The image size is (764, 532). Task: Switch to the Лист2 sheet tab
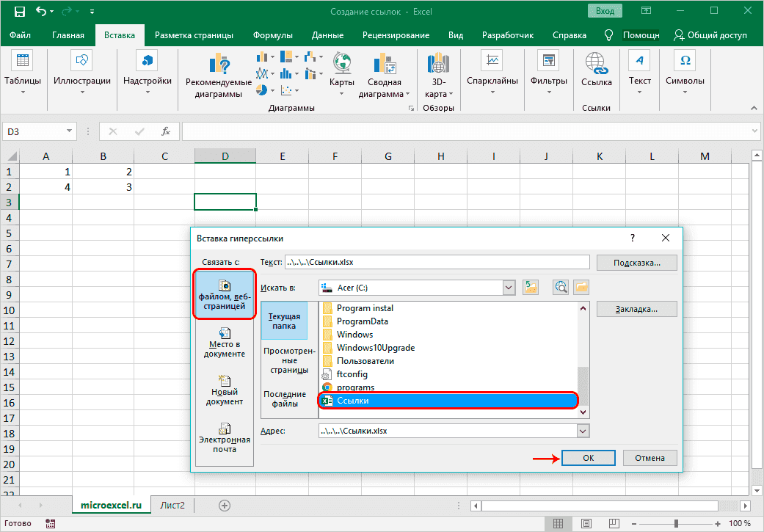pos(173,505)
